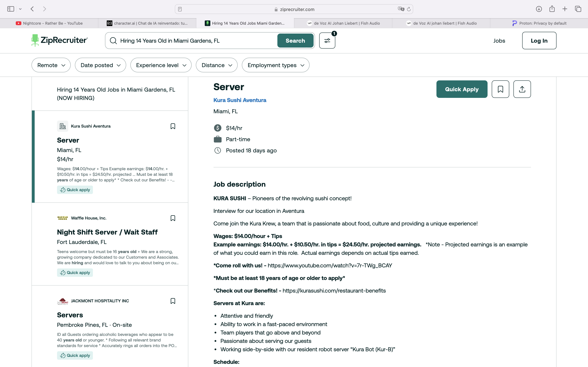Expand Employment types filter
The height and width of the screenshot is (367, 588).
pos(275,65)
